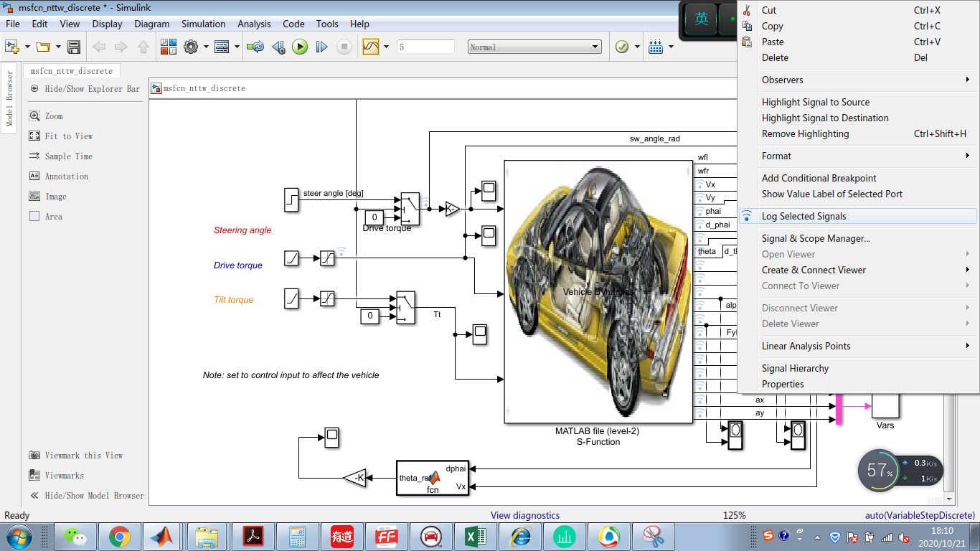Screen dimensions: 980x551
Task: Run the simulation with the green play button
Action: [300, 47]
